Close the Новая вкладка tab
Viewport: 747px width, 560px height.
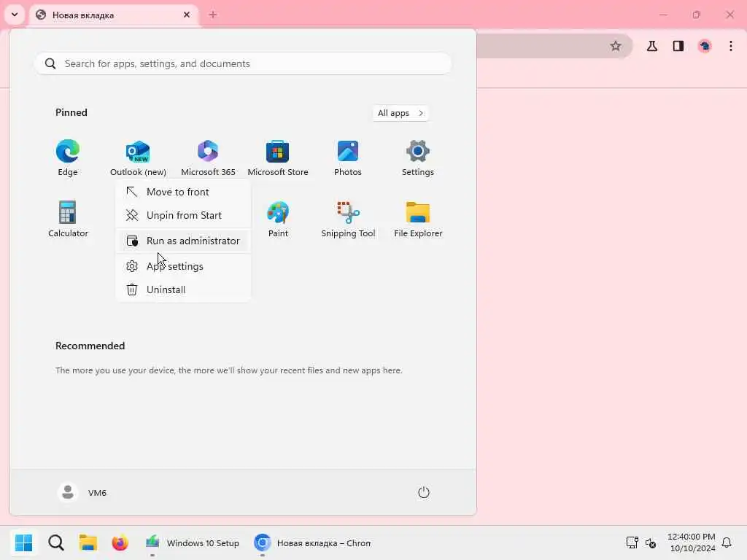tap(187, 15)
